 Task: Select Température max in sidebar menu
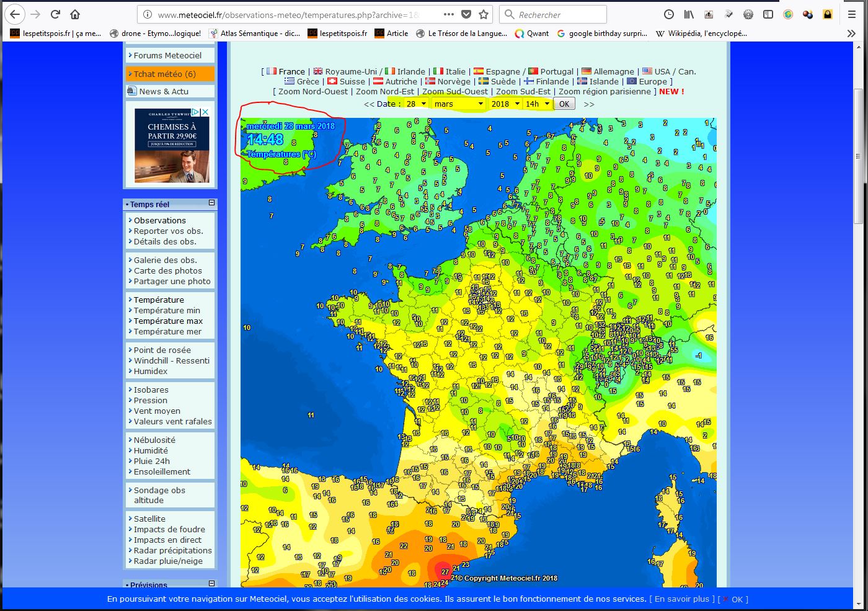click(168, 321)
